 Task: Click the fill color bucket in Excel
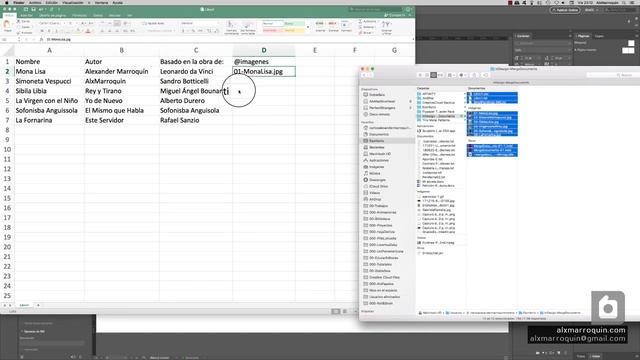[78, 31]
